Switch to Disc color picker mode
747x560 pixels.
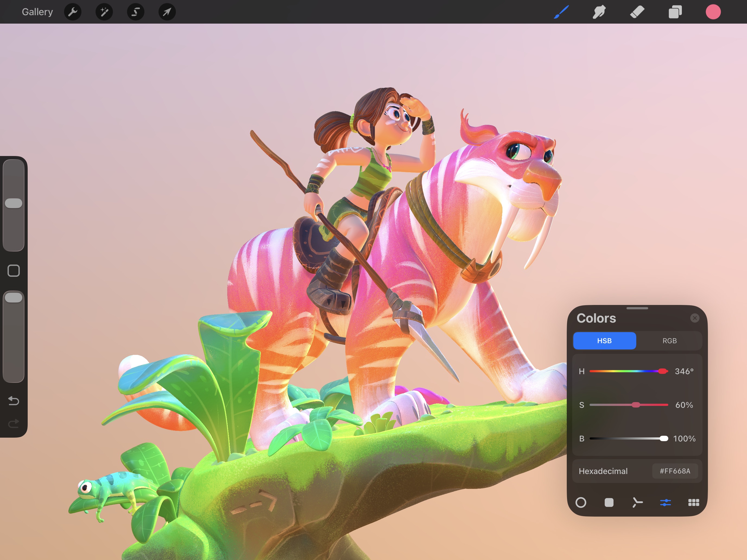(581, 502)
